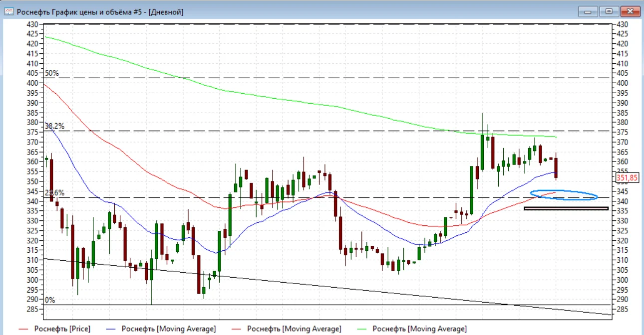This screenshot has height=335, width=644.
Task: Maximize the Роснефть chart window
Action: [609, 11]
